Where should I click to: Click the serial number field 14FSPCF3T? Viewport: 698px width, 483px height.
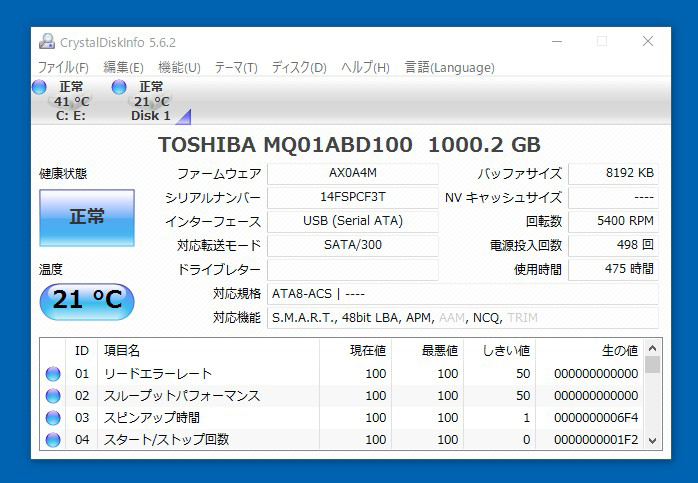click(352, 197)
